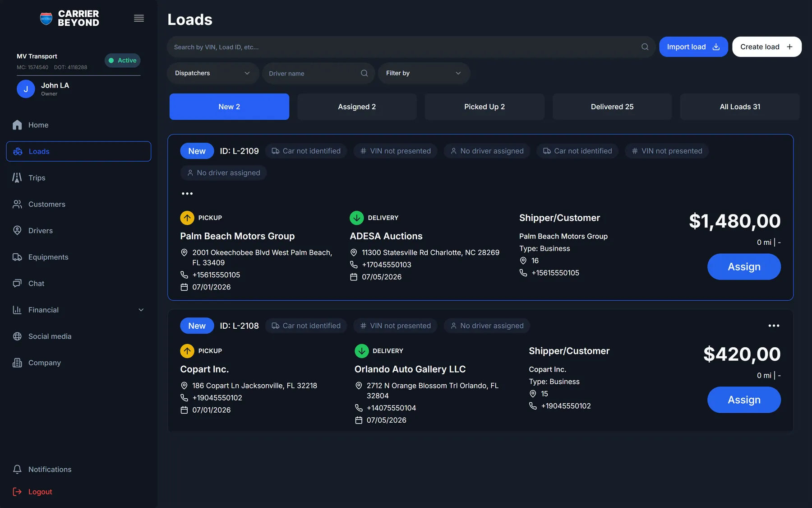Open the Filter by dropdown

(424, 73)
